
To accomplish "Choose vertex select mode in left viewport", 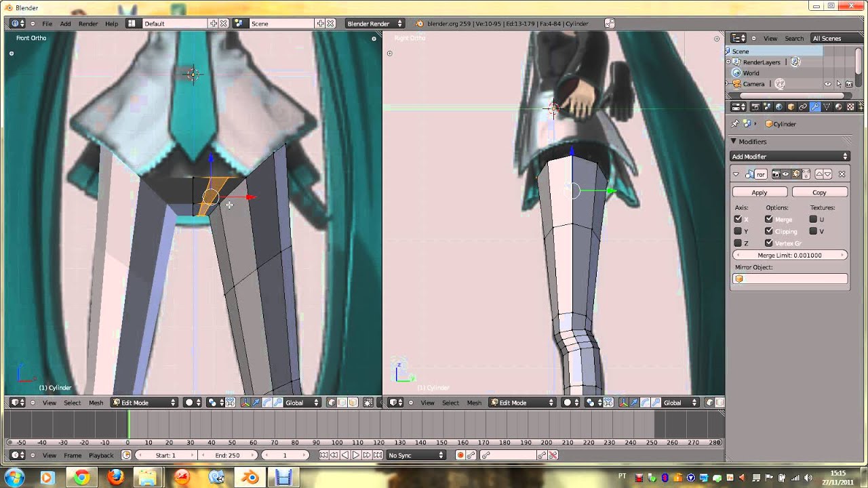I will 332,403.
